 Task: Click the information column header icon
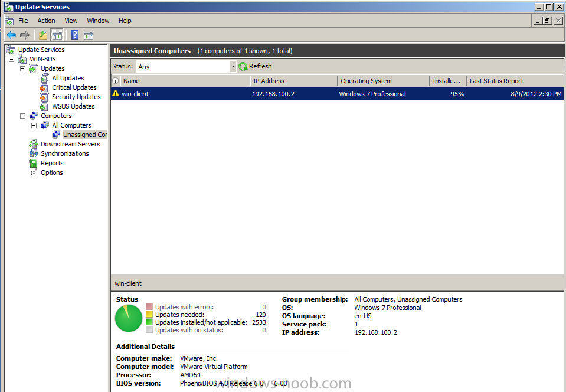pyautogui.click(x=116, y=81)
